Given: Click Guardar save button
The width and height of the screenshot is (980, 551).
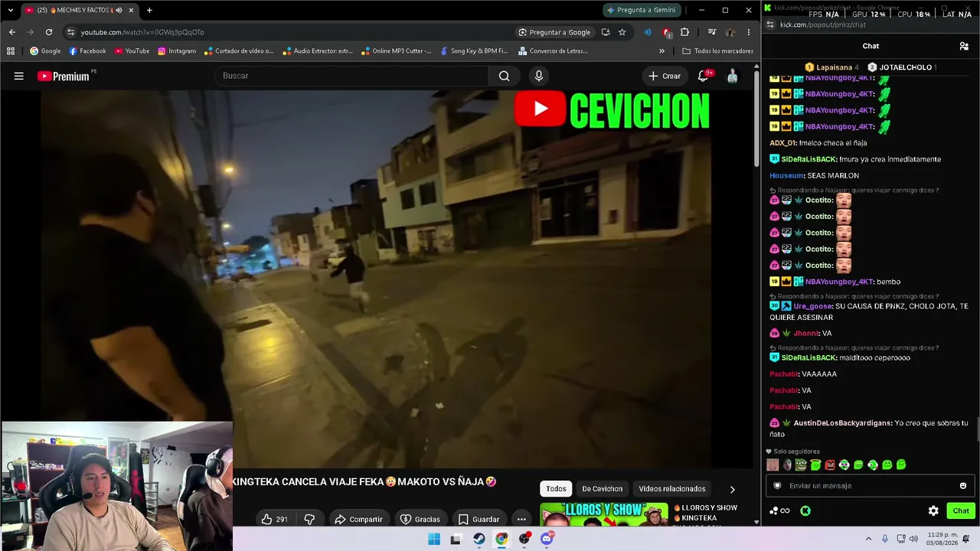Looking at the screenshot, I should (x=479, y=519).
